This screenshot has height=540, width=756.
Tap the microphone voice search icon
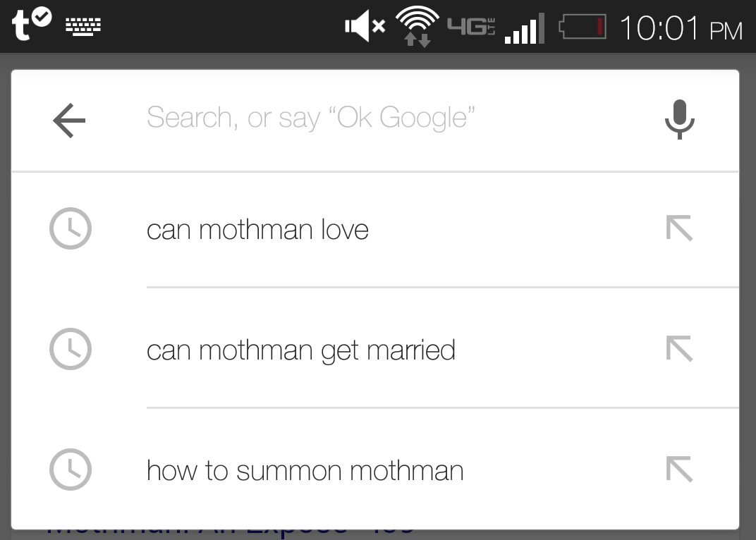pos(679,120)
